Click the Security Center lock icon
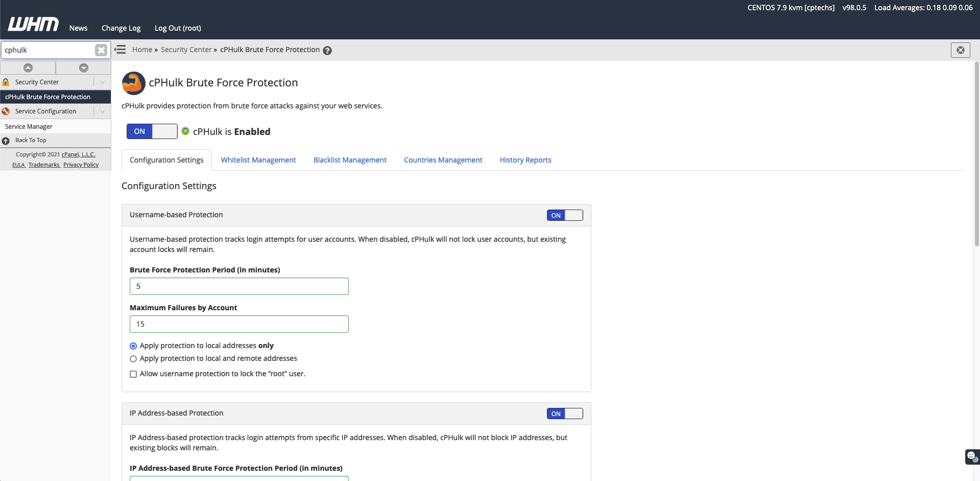The width and height of the screenshot is (980, 481). pos(6,82)
